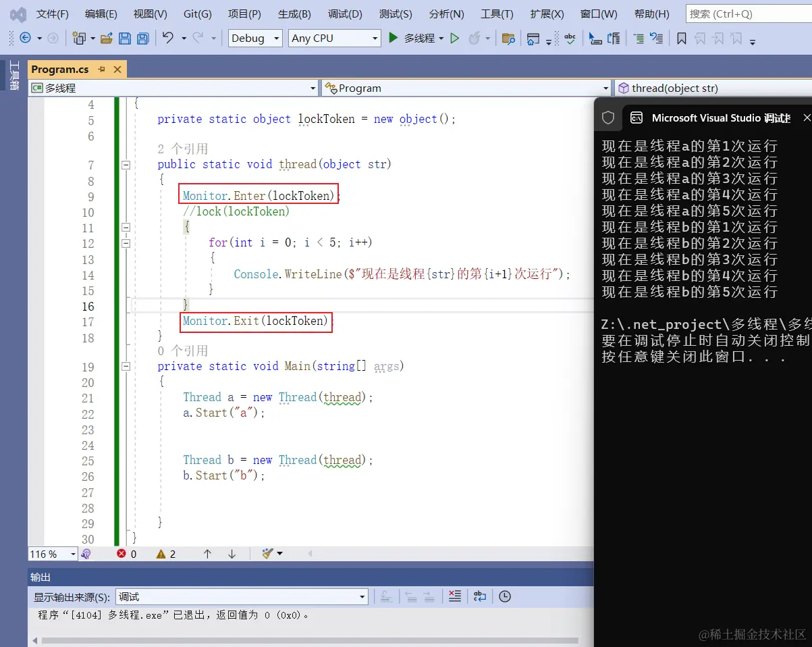The width and height of the screenshot is (812, 647).
Task: Click the clock timestamp icon in Output panel
Action: click(505, 596)
